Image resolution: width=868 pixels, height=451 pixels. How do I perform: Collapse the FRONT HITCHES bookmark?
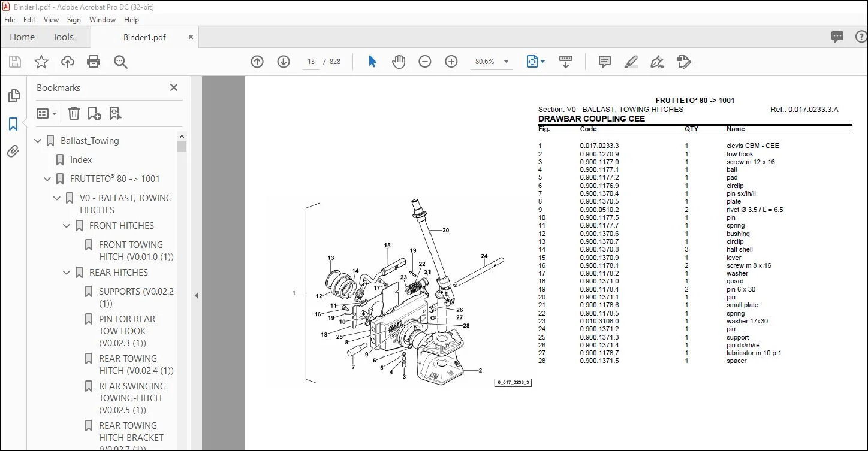pyautogui.click(x=67, y=226)
